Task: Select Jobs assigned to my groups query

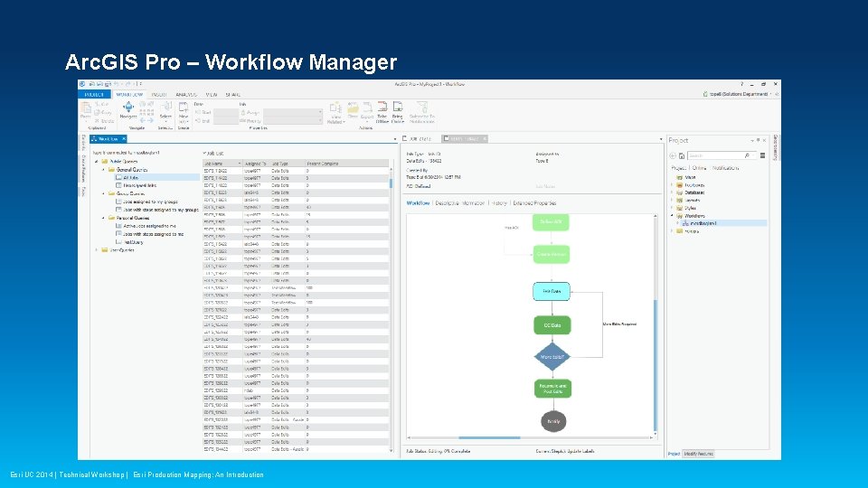Action: point(150,202)
